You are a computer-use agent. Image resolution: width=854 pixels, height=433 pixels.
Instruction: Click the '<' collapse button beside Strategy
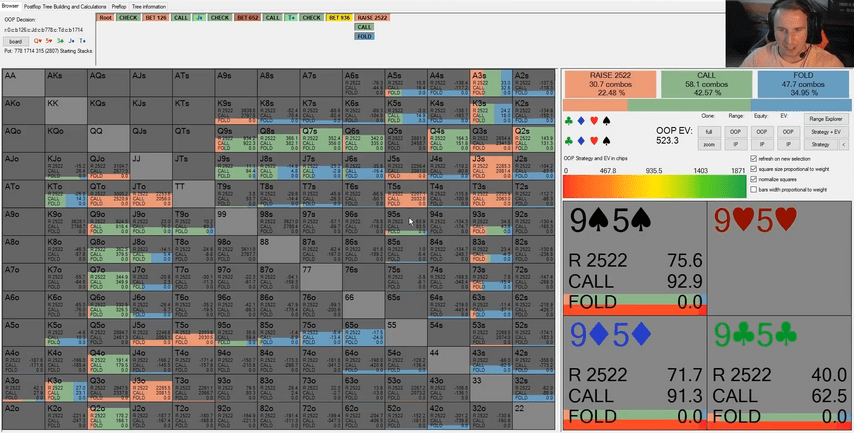pyautogui.click(x=844, y=144)
